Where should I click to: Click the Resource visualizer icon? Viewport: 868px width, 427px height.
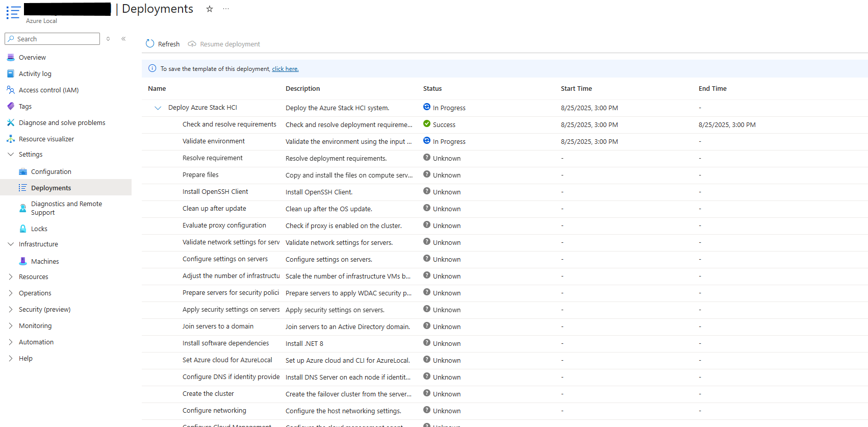11,139
